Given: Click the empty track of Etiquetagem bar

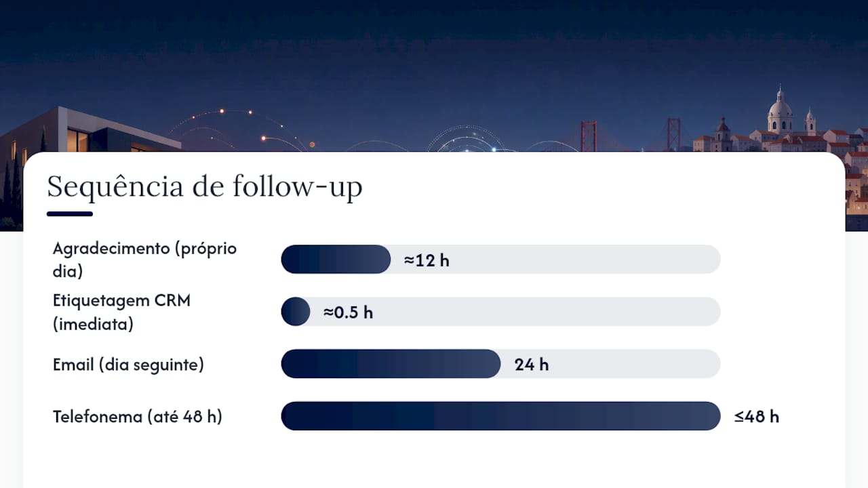Looking at the screenshot, I should (515, 312).
